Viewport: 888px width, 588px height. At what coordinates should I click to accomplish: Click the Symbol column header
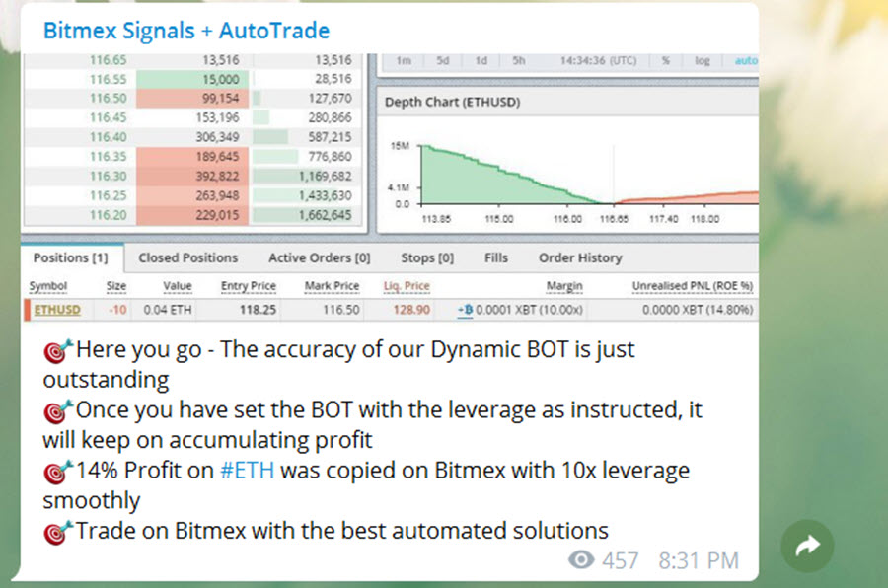(48, 286)
